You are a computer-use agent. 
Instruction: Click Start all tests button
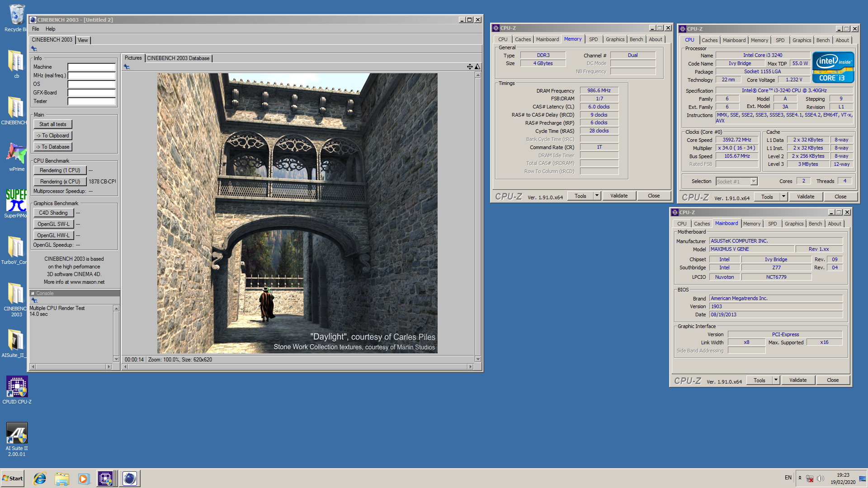(x=52, y=124)
